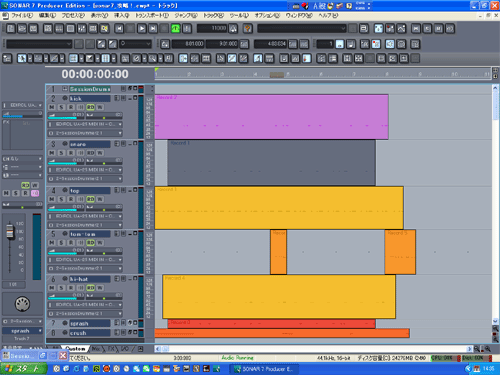
Task: Open the オプション (Options) menu
Action: pyautogui.click(x=268, y=16)
